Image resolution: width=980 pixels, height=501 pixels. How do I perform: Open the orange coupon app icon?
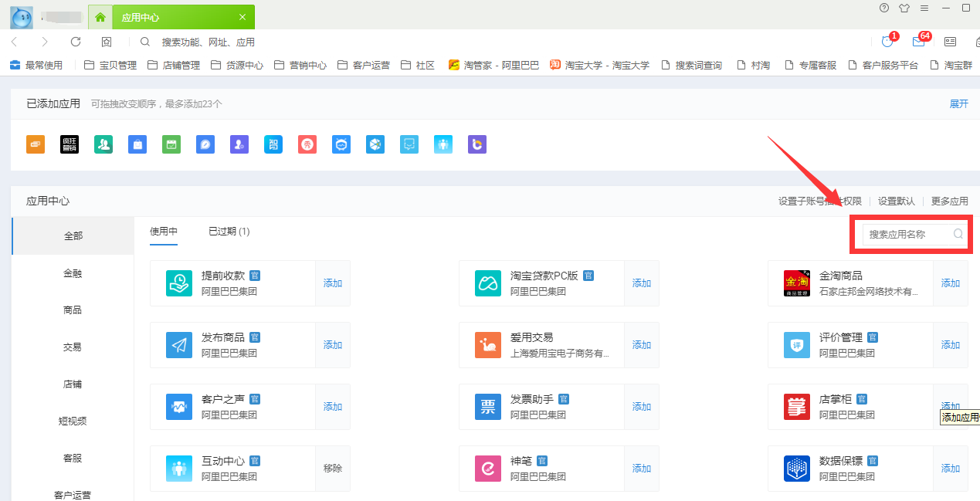(x=36, y=144)
